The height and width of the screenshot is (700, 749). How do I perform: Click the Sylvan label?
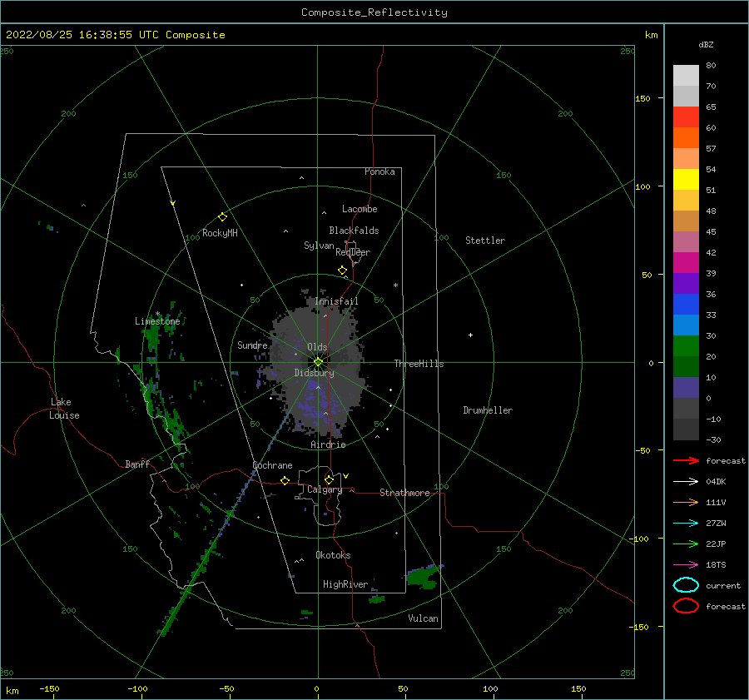click(x=319, y=246)
